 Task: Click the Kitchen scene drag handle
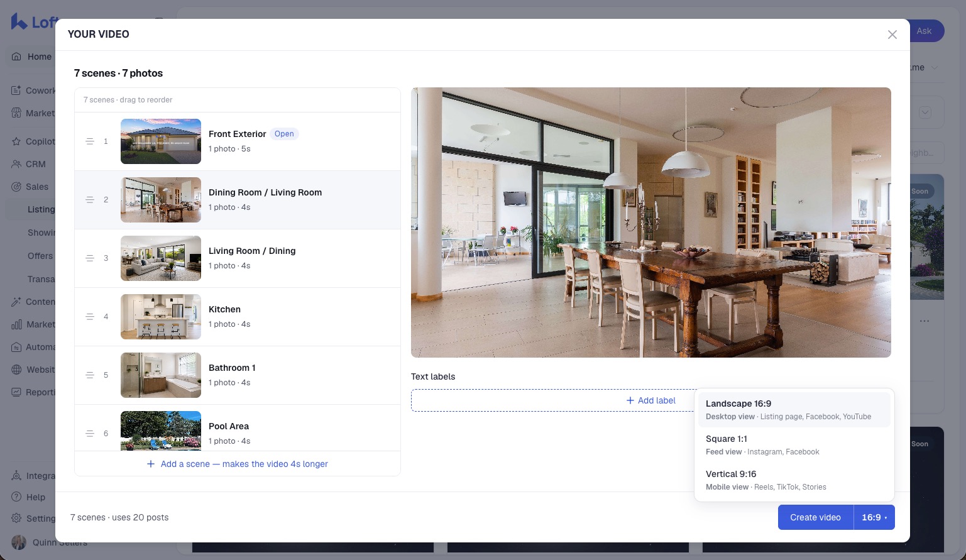[x=90, y=317]
